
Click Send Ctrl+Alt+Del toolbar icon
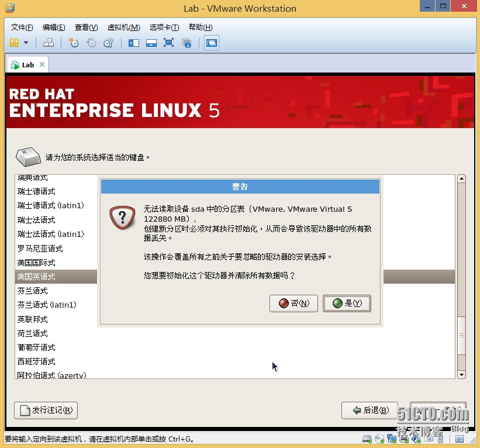[49, 43]
